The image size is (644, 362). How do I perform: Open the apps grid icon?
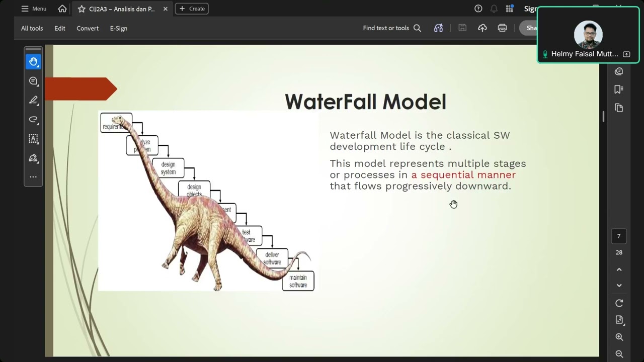click(x=510, y=9)
